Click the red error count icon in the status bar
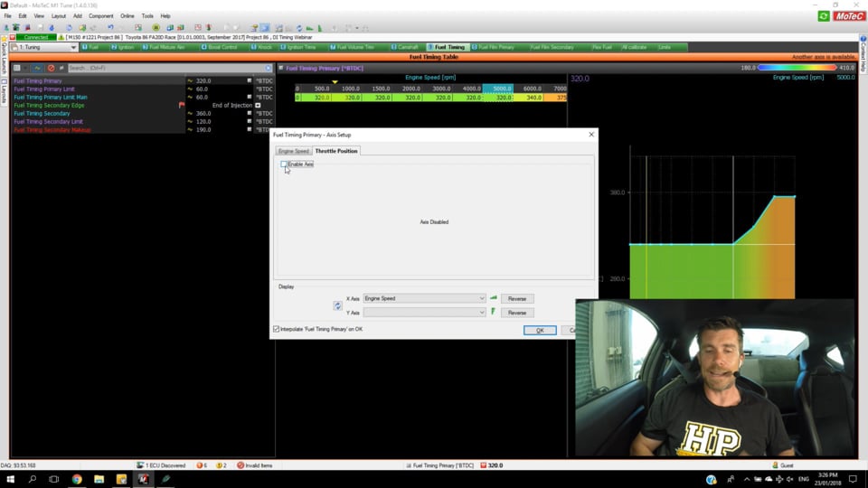 tap(202, 465)
